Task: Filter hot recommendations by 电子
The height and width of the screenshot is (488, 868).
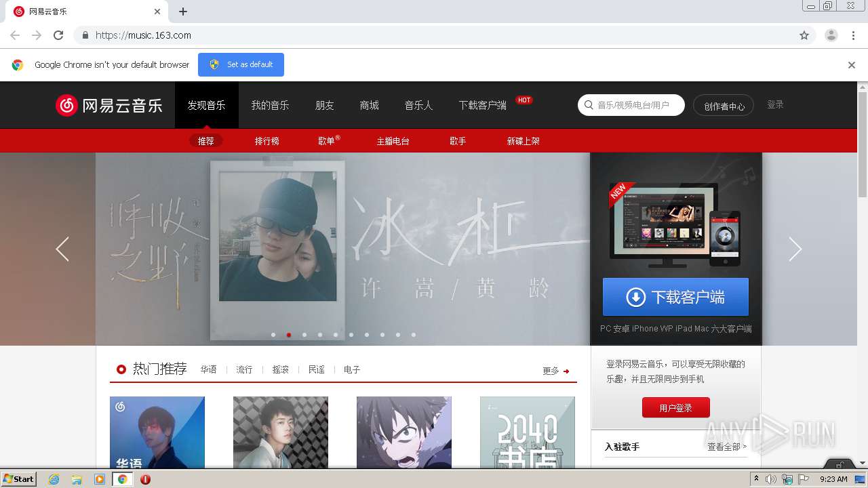Action: click(352, 370)
